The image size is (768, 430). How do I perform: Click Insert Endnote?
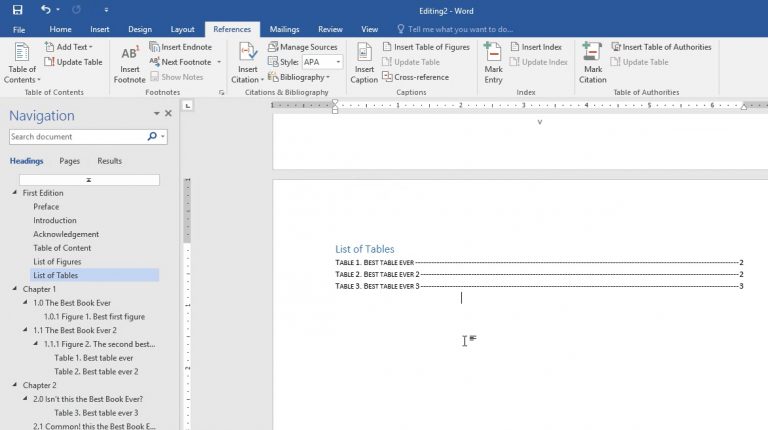point(181,47)
